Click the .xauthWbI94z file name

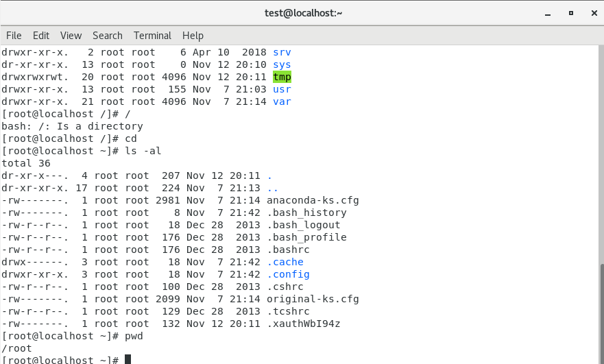tap(304, 324)
